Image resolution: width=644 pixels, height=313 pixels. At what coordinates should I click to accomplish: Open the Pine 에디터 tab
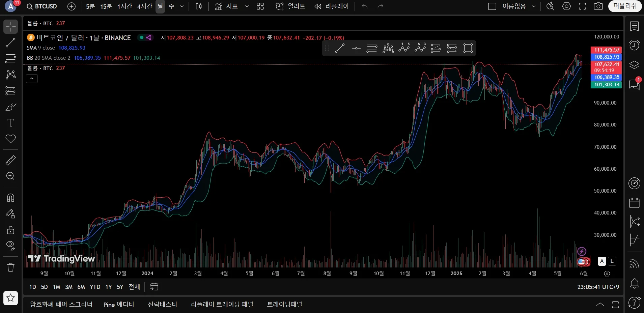tap(119, 305)
